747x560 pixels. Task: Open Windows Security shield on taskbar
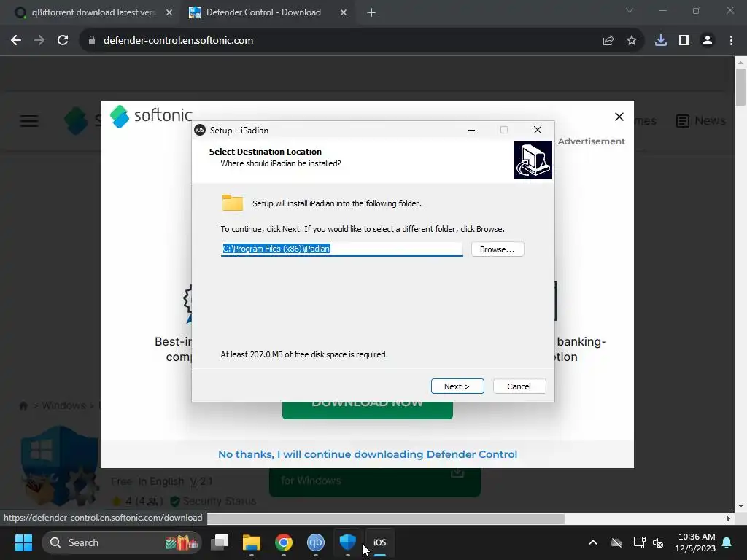tap(347, 542)
